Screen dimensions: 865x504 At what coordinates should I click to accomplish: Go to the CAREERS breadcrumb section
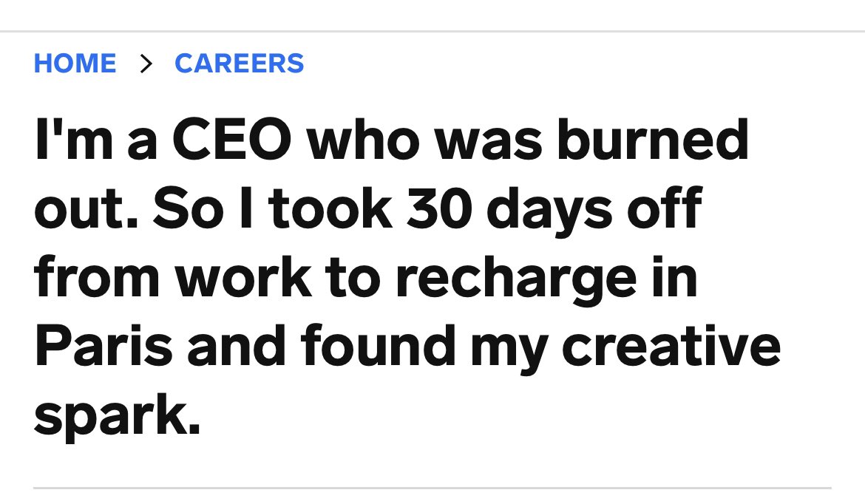tap(239, 64)
